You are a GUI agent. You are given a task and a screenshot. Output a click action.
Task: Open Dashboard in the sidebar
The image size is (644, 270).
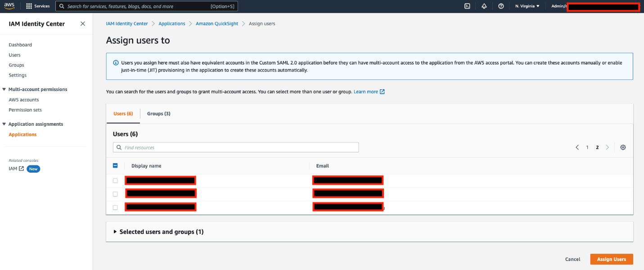[x=20, y=45]
